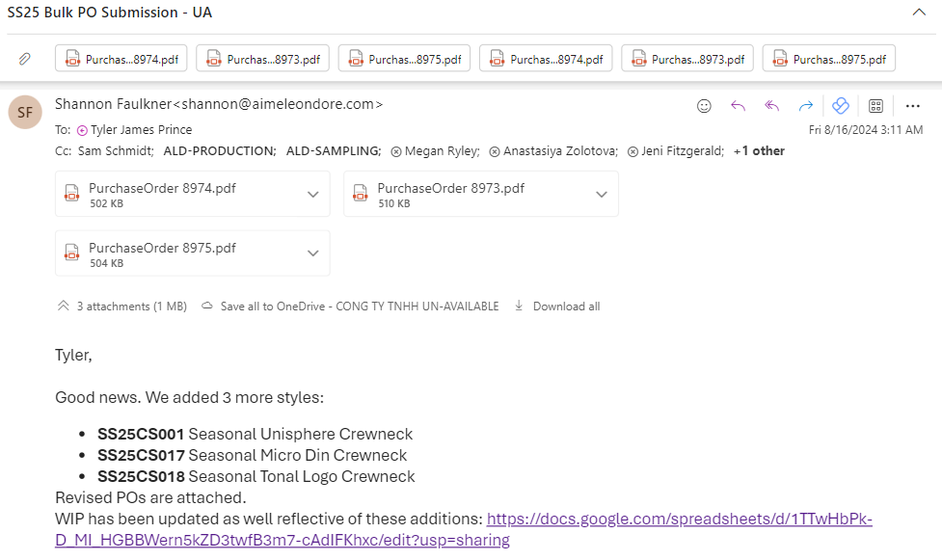Viewport: 942px width, 560px height.
Task: Reply to Shannon Faulkner's email
Action: point(738,106)
